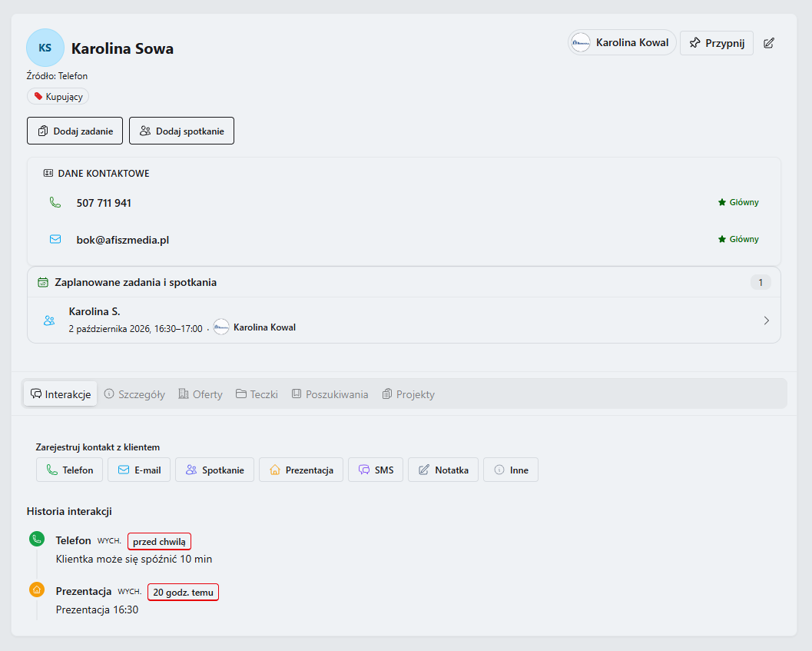Click the calendar icon in Zaplanowane zadania header
The height and width of the screenshot is (651, 812).
[x=43, y=283]
